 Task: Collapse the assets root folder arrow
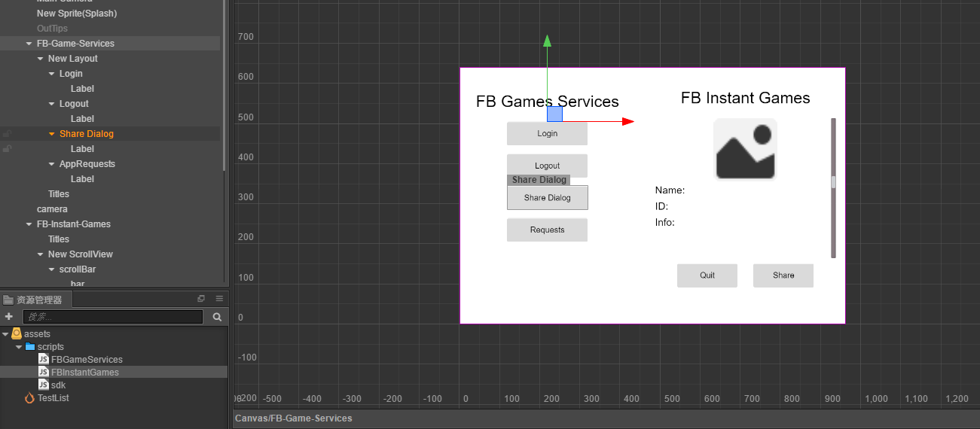pyautogui.click(x=5, y=333)
